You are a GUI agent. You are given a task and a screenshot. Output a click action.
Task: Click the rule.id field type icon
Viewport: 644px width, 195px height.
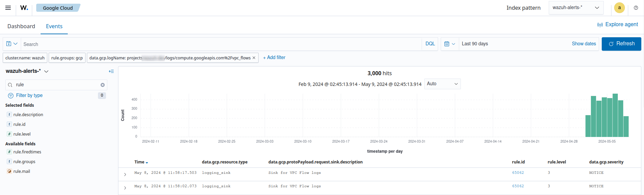coord(9,125)
